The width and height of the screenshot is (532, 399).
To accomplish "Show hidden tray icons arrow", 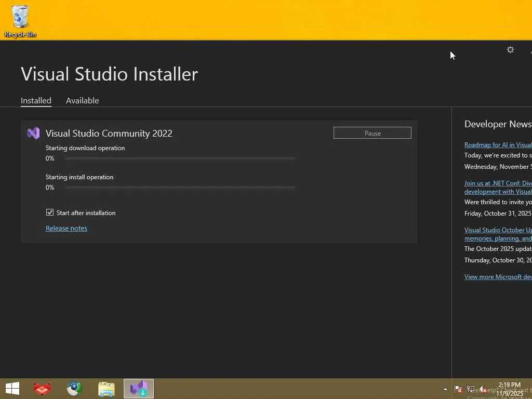I will coord(445,389).
